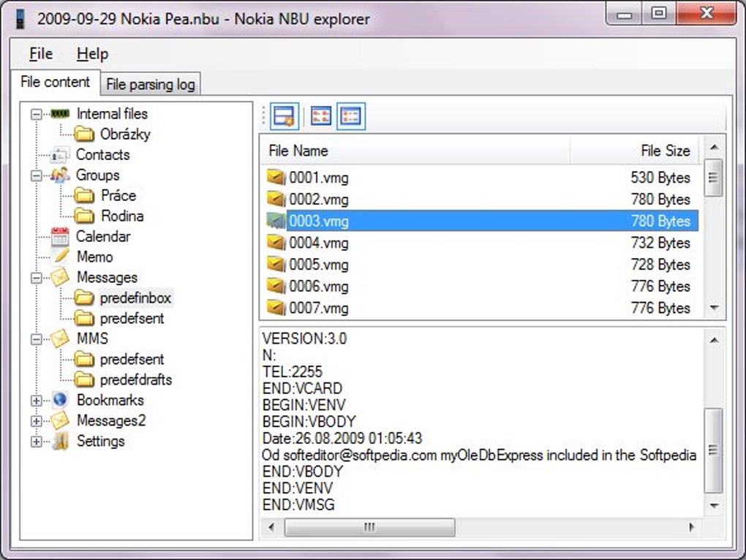Collapse the Internal files tree node
The image size is (746, 560).
(36, 114)
